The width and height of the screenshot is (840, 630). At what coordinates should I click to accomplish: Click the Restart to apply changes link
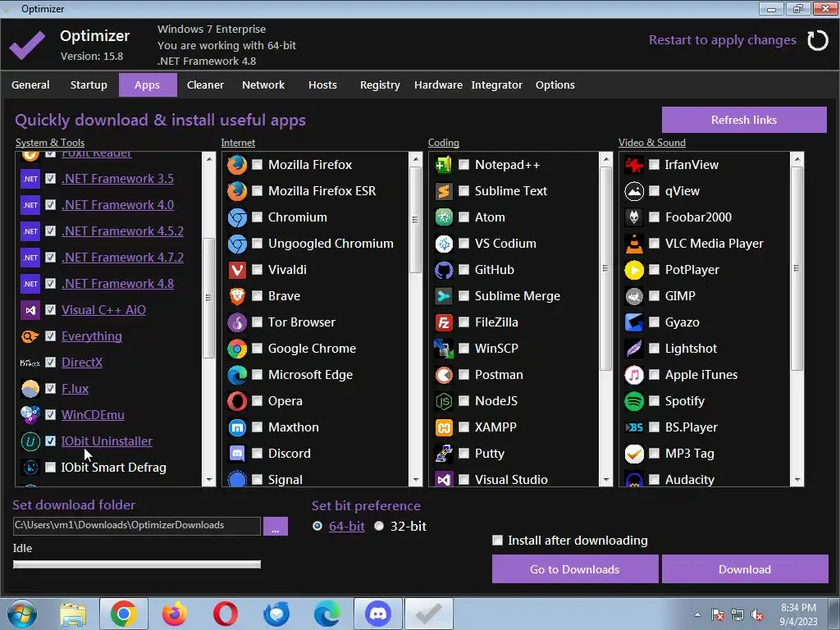coord(722,40)
